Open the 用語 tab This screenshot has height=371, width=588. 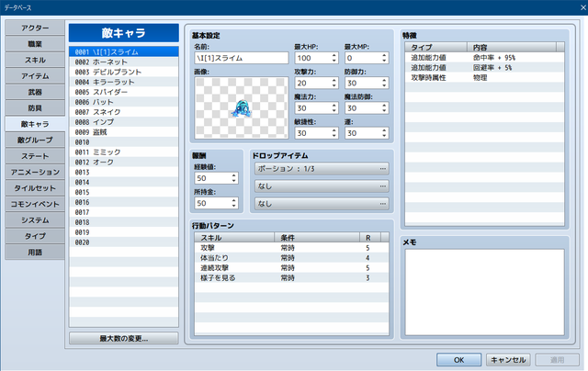tap(35, 253)
